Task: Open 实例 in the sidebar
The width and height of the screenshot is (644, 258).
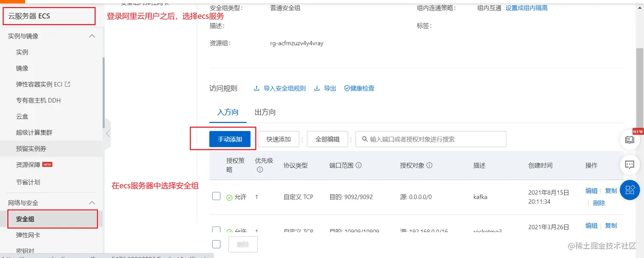Action: (x=22, y=52)
